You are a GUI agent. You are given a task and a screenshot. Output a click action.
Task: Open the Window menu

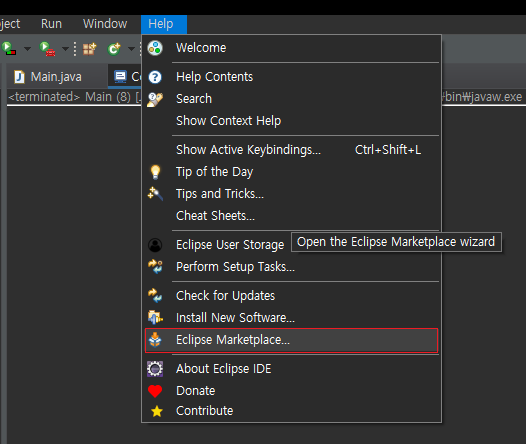click(105, 24)
